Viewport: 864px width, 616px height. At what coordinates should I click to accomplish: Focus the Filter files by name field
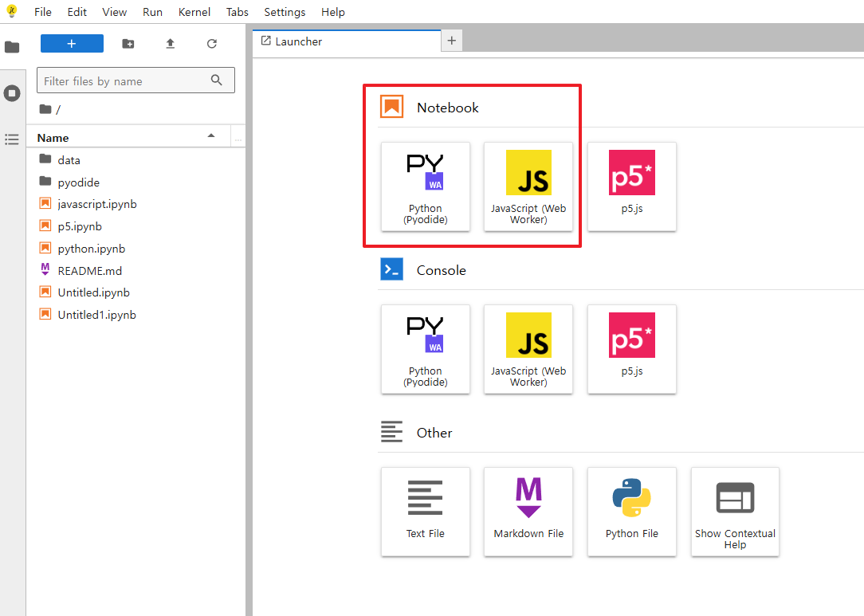[135, 80]
